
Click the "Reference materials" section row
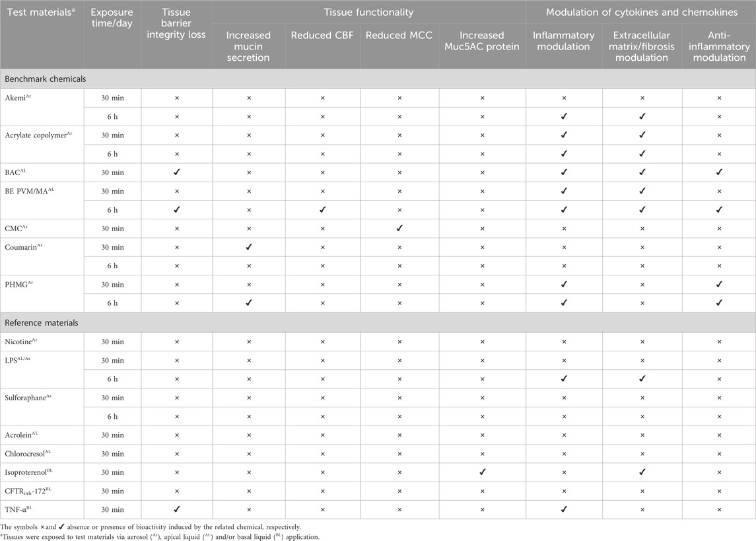[378, 322]
